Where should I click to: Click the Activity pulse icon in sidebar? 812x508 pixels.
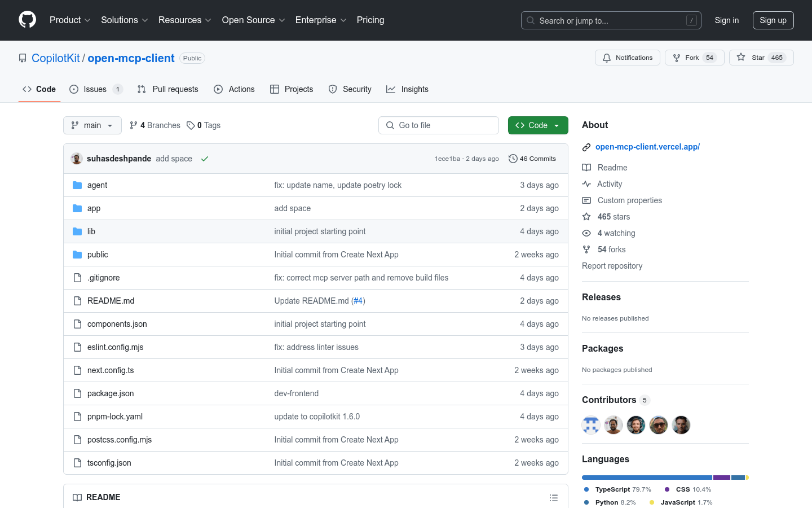point(586,183)
